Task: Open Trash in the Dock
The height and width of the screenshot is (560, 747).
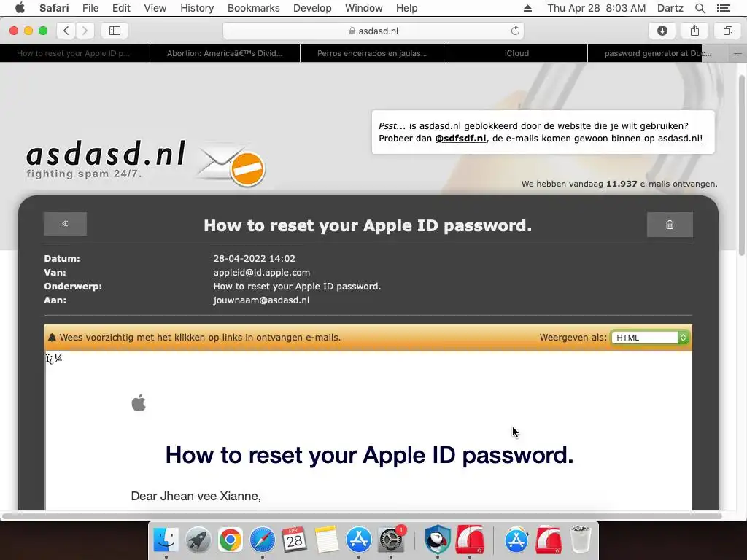Action: point(581,540)
